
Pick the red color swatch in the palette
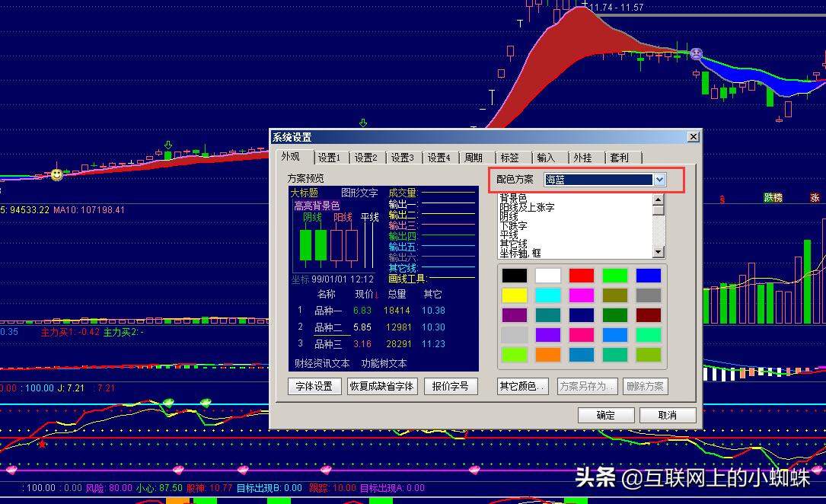click(582, 275)
